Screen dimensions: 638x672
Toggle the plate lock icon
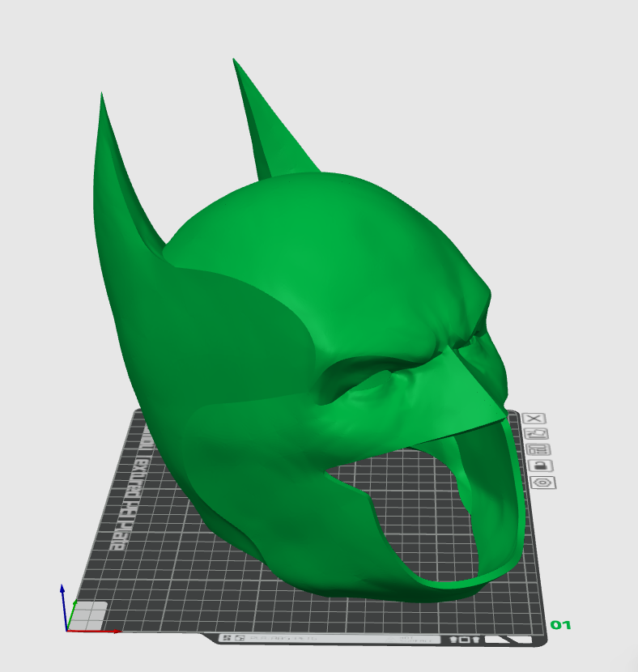click(x=541, y=466)
